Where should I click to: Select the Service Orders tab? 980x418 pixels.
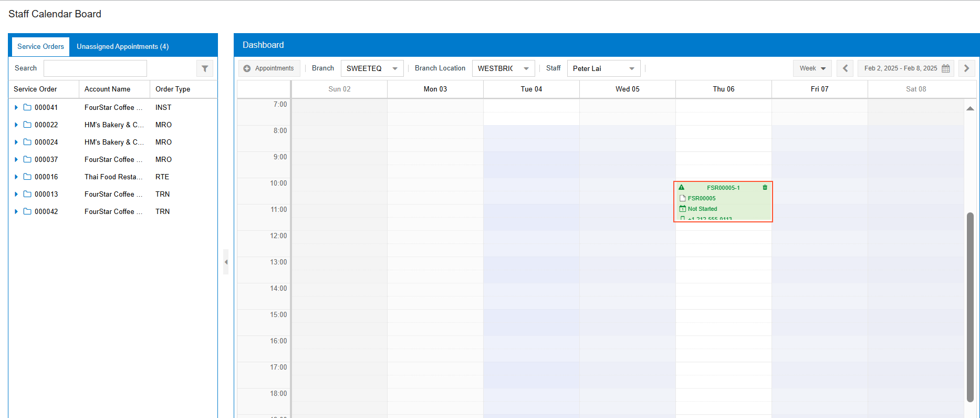pyautogui.click(x=40, y=46)
